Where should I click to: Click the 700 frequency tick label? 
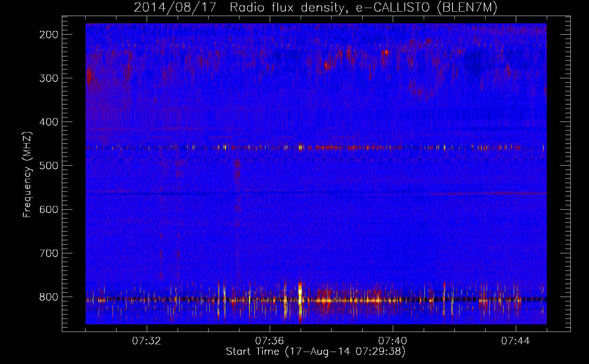click(48, 253)
